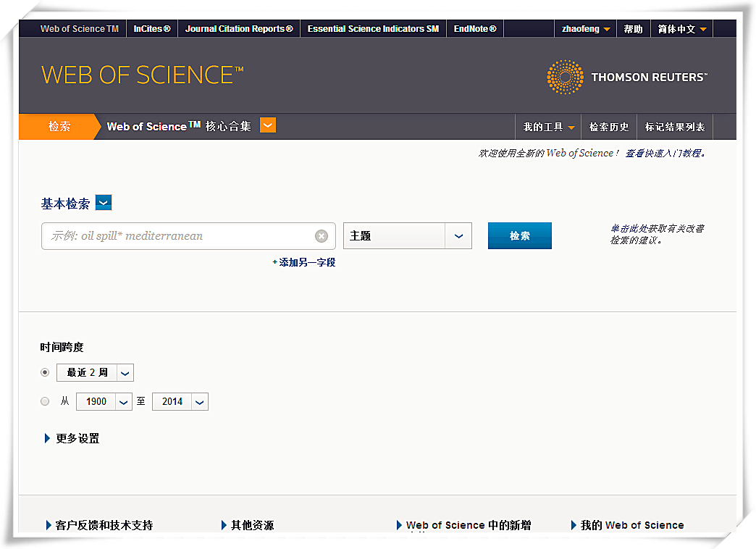This screenshot has width=756, height=549.
Task: Open 查看快速入门教程 tutorial link
Action: click(x=665, y=154)
